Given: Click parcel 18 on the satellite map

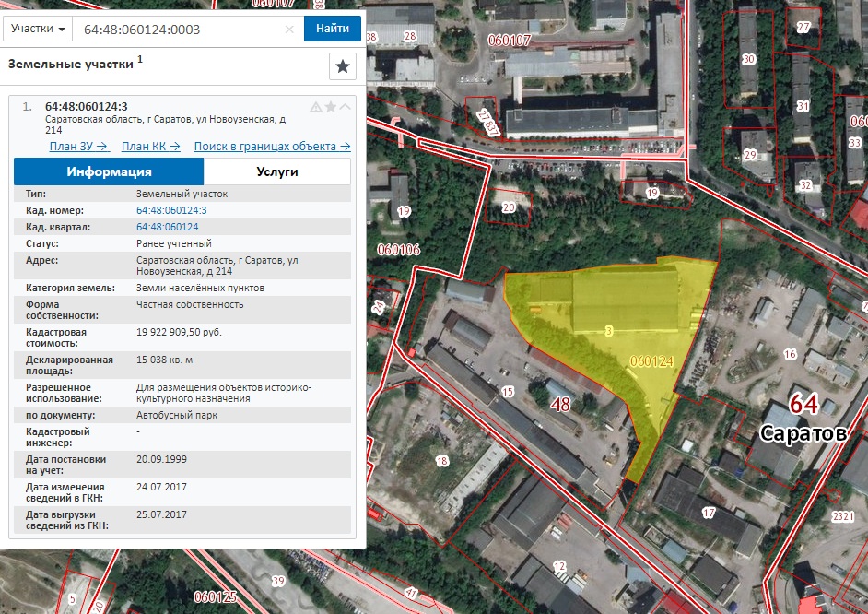Looking at the screenshot, I should [441, 461].
